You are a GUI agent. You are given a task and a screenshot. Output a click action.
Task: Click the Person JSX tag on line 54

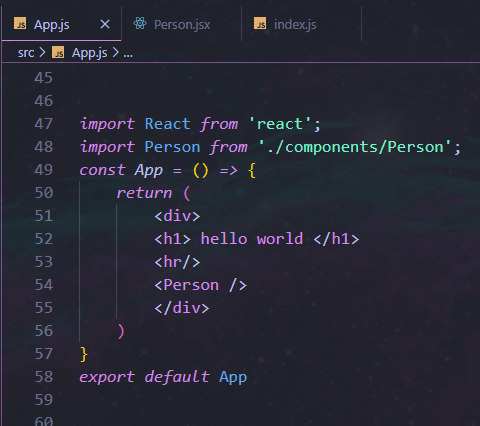[x=191, y=285]
